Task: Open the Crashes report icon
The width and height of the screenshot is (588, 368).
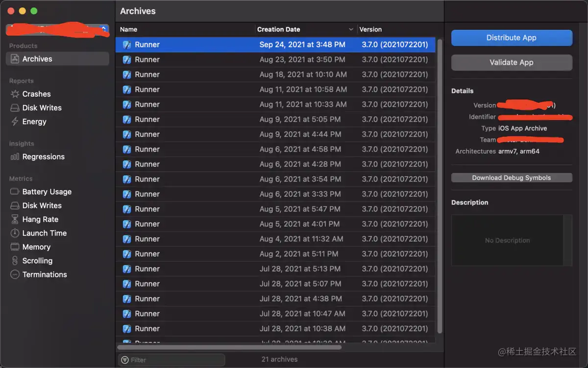Action: tap(15, 94)
